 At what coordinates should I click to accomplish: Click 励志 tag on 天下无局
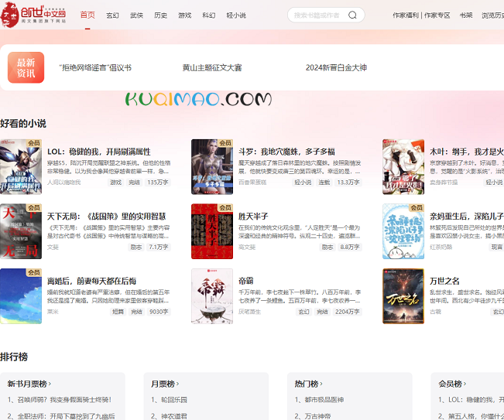136,248
